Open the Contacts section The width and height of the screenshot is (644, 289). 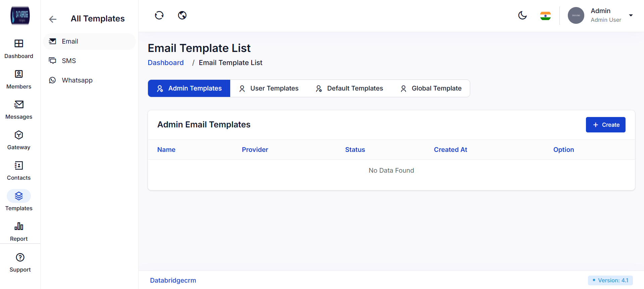(x=19, y=166)
